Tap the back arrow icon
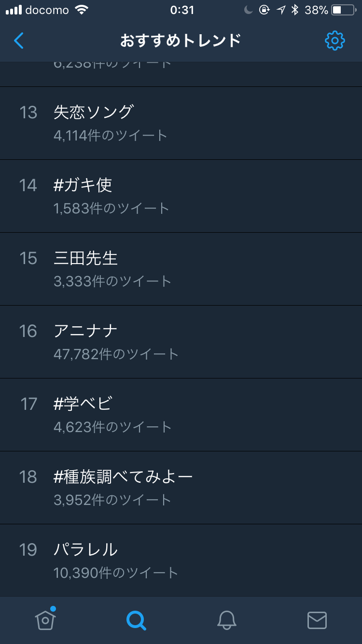 19,41
